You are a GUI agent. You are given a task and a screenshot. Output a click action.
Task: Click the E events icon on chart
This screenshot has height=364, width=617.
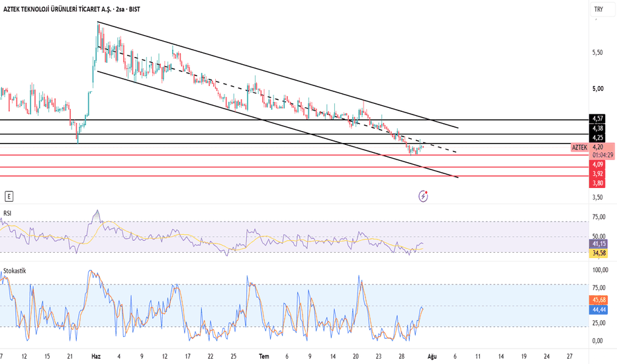[9, 197]
